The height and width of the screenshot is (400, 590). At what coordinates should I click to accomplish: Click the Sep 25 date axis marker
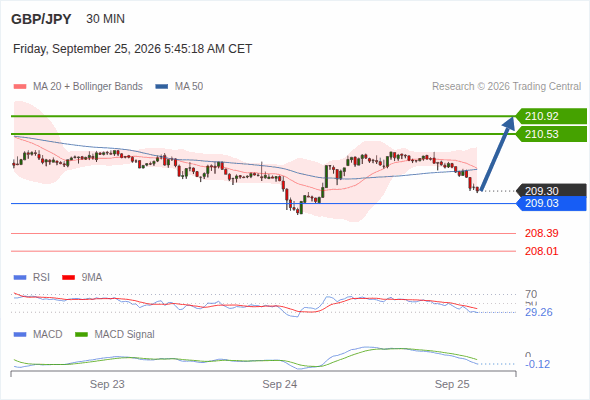click(452, 384)
